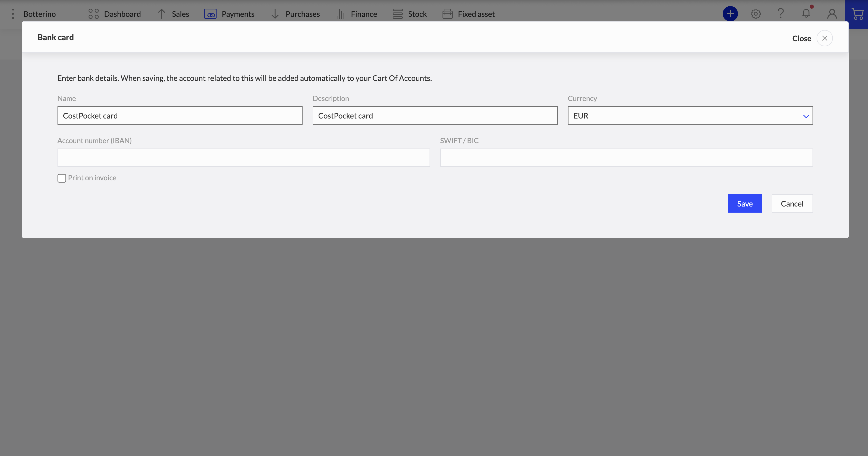Click into the Account number (IBAN) field
This screenshot has height=456, width=868.
click(243, 158)
